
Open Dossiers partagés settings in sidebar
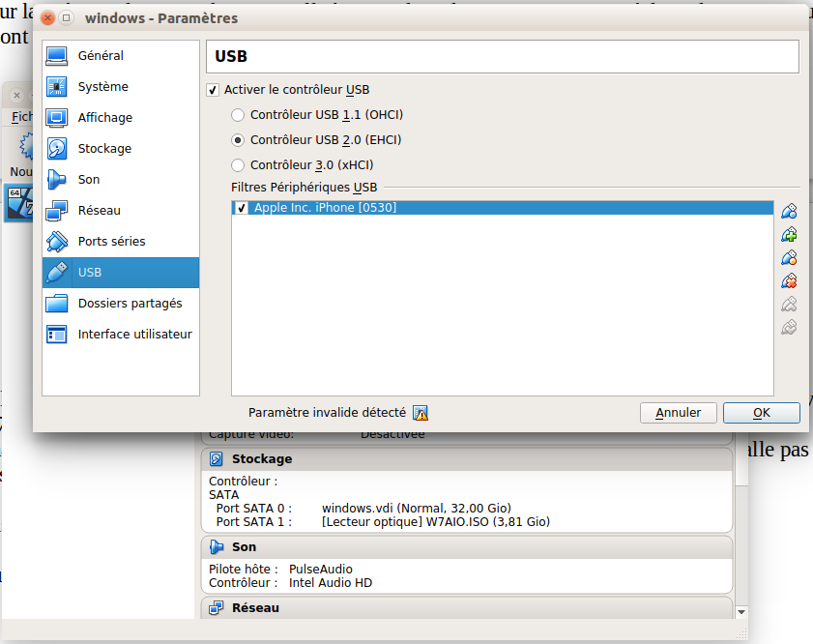pos(130,304)
